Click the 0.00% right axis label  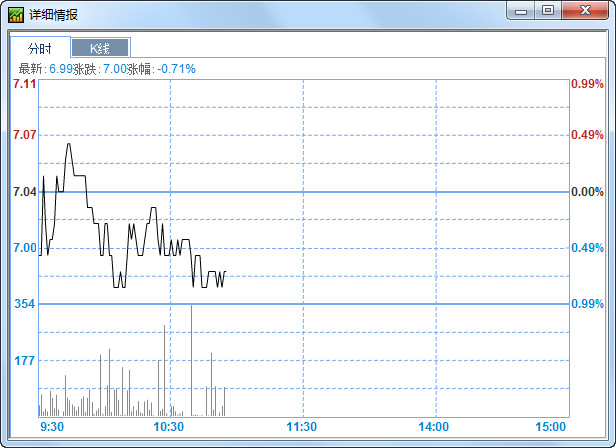point(587,192)
